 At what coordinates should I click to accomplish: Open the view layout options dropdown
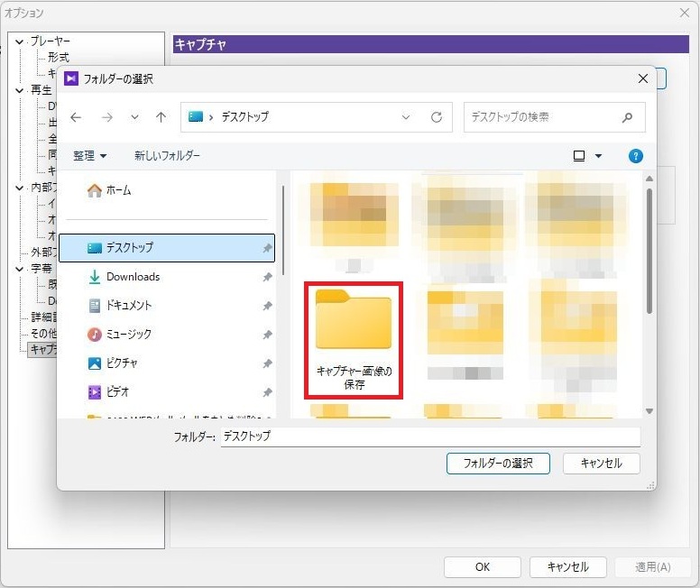point(598,156)
